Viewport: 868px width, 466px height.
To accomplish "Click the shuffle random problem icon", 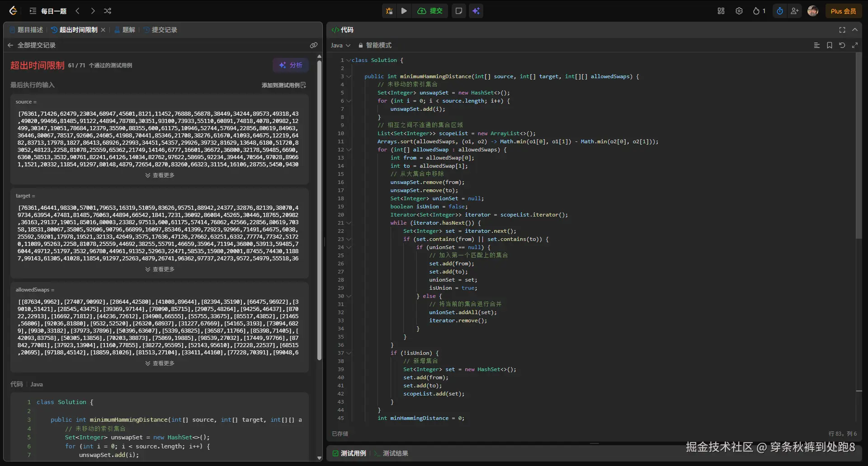I will point(108,11).
